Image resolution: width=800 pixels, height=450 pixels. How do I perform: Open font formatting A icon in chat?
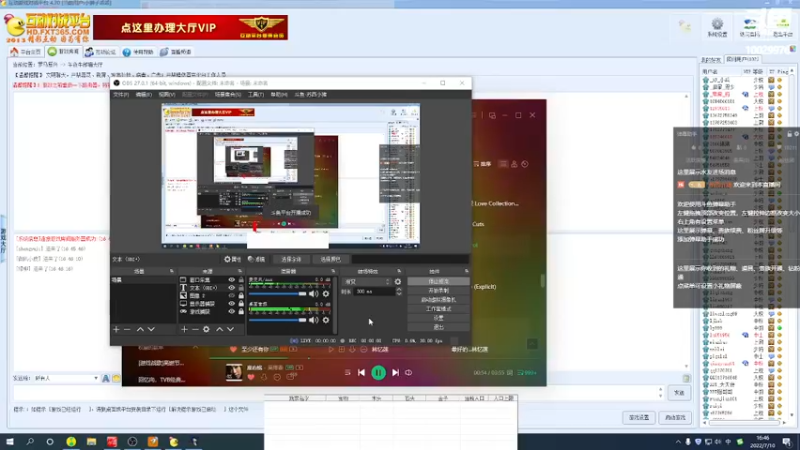(106, 379)
